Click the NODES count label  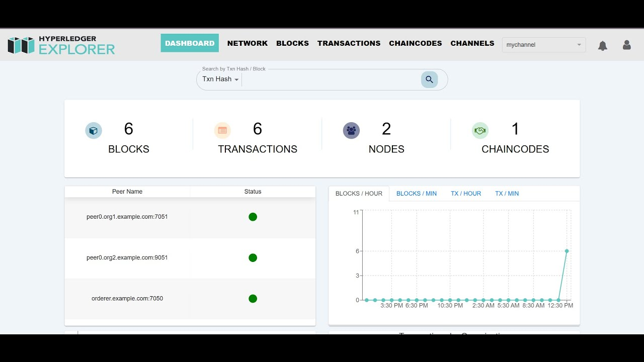tap(386, 149)
